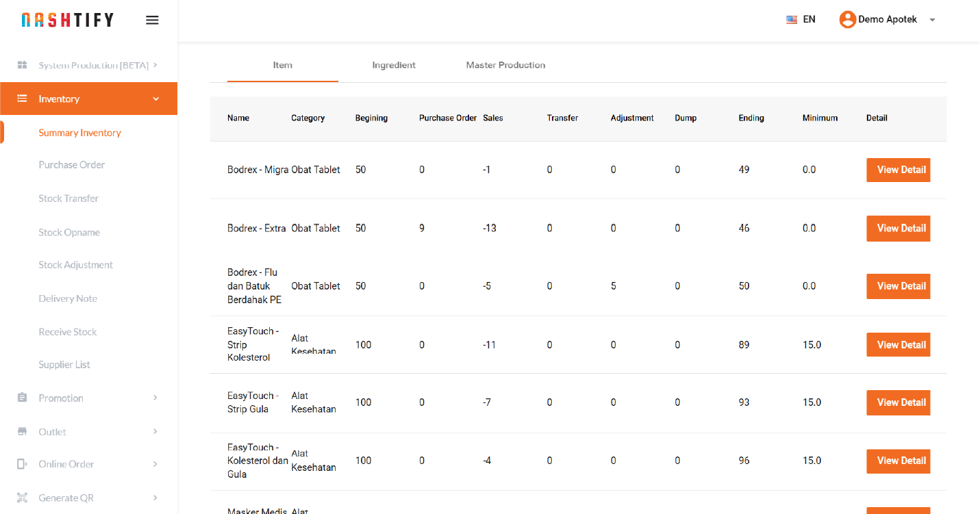The image size is (980, 514).
Task: Switch to the Master Production tab
Action: point(505,65)
